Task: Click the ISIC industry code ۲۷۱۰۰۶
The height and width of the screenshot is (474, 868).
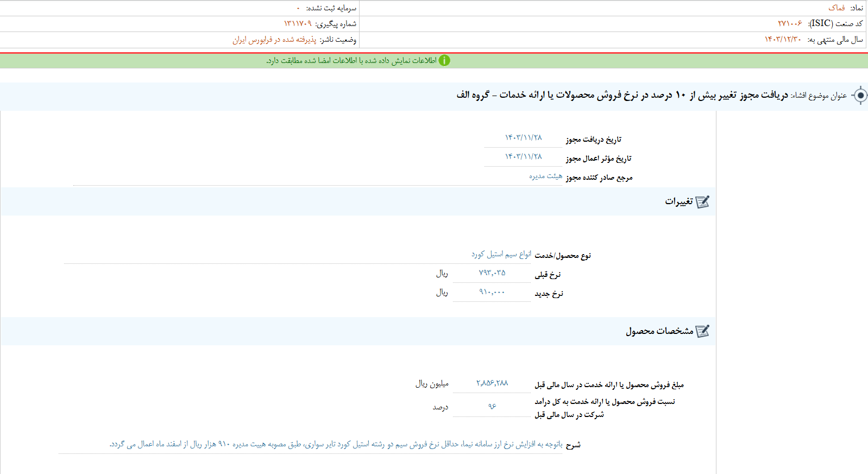Action: pyautogui.click(x=790, y=23)
